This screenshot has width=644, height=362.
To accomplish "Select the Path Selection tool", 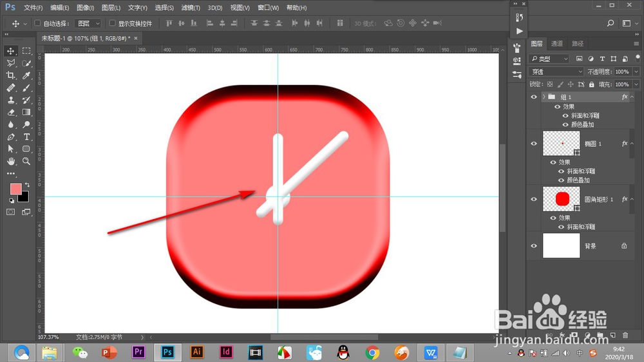I will (11, 149).
